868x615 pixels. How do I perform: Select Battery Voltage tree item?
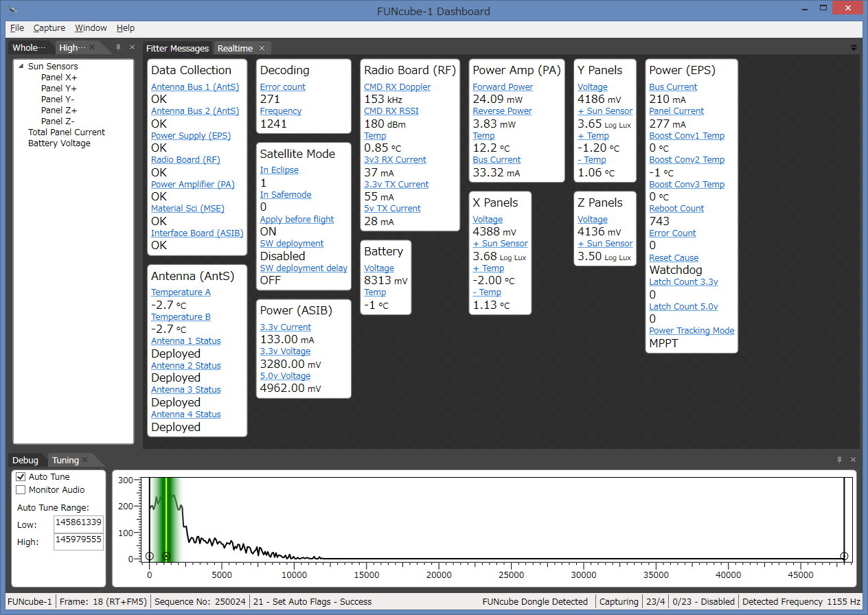(59, 143)
